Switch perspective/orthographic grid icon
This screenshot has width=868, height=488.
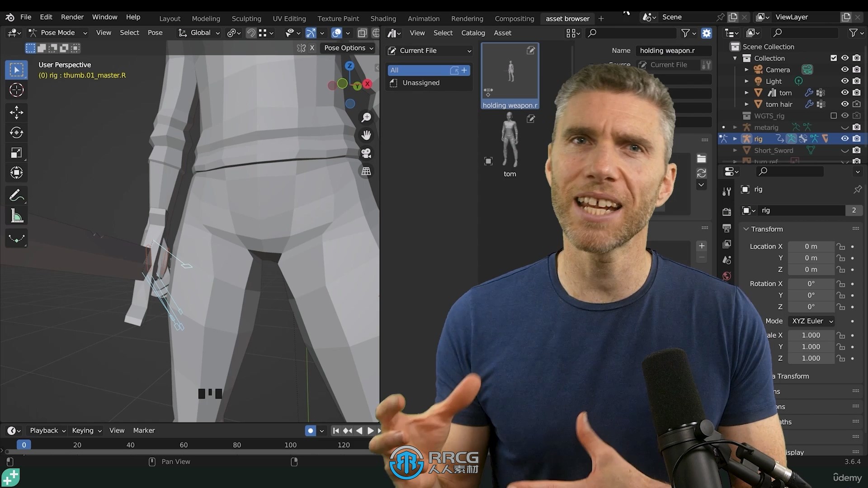pos(366,171)
